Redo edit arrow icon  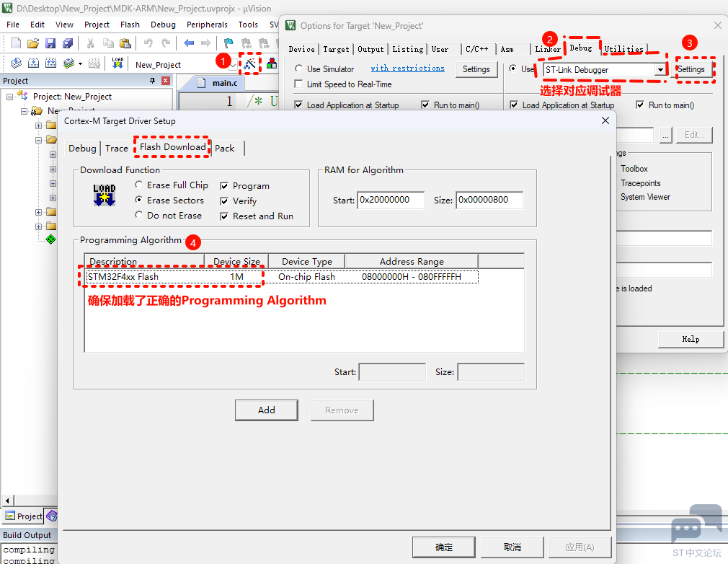[x=166, y=43]
